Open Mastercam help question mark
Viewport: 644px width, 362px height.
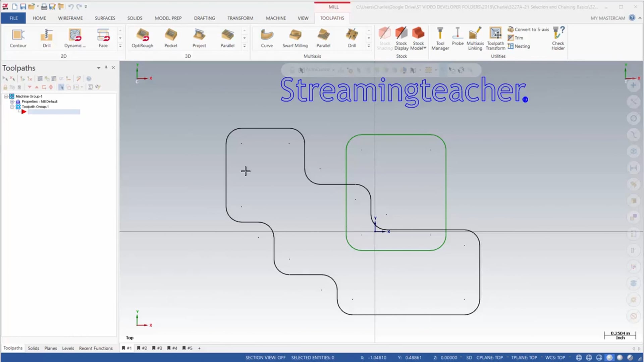point(632,18)
